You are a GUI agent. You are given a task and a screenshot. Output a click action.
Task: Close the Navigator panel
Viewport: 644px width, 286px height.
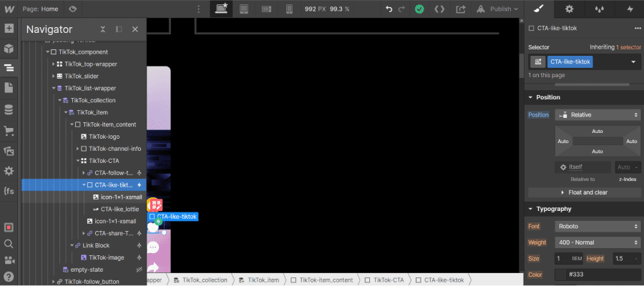(135, 29)
